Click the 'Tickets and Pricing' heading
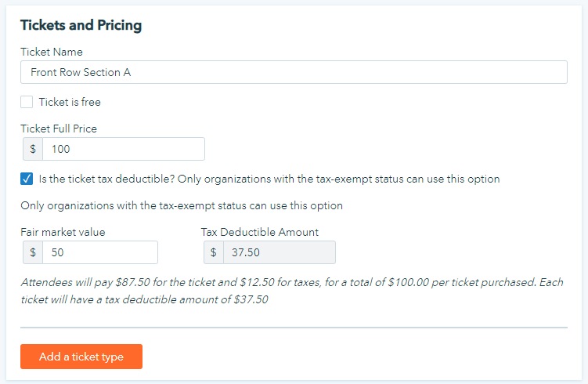The height and width of the screenshot is (384, 588). point(81,25)
